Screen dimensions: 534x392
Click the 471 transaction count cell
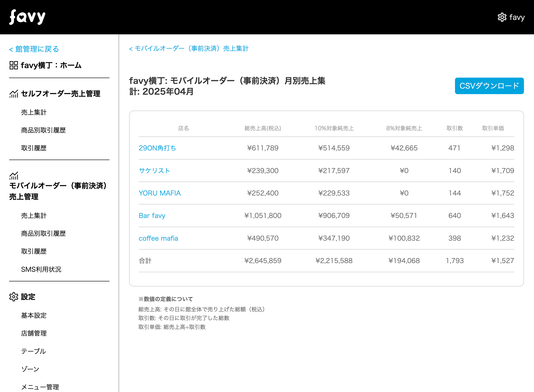point(455,148)
